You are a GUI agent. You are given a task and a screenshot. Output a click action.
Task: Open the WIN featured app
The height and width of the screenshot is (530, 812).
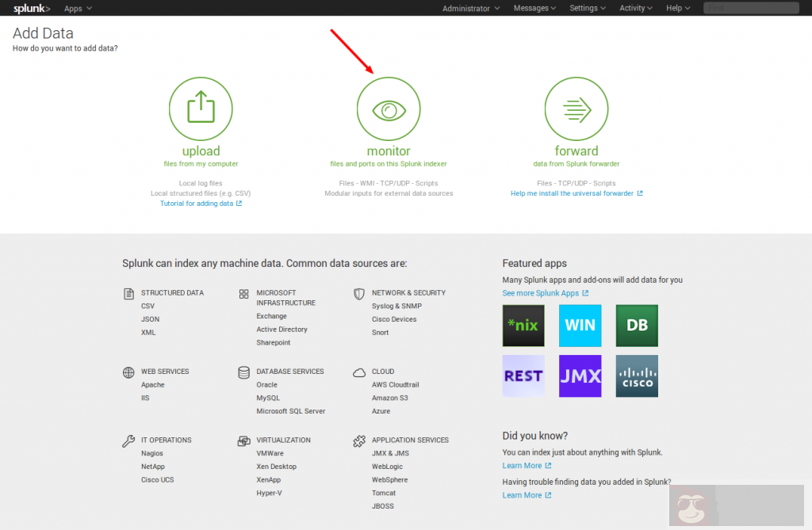[580, 325]
